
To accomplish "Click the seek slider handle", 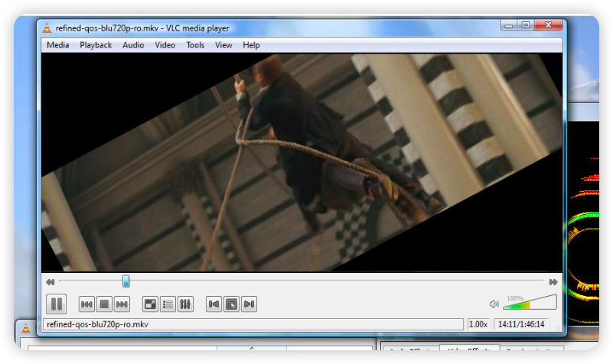I will click(x=126, y=281).
